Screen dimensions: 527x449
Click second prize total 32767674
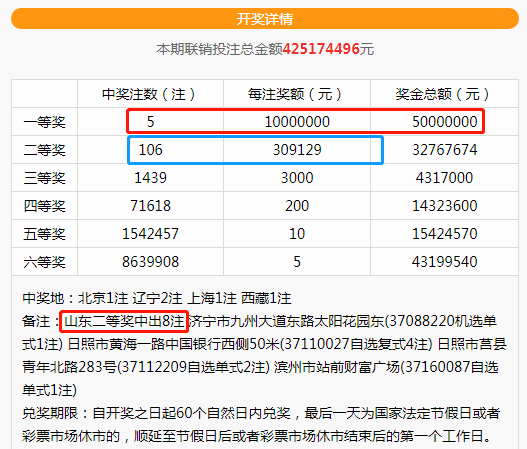444,150
